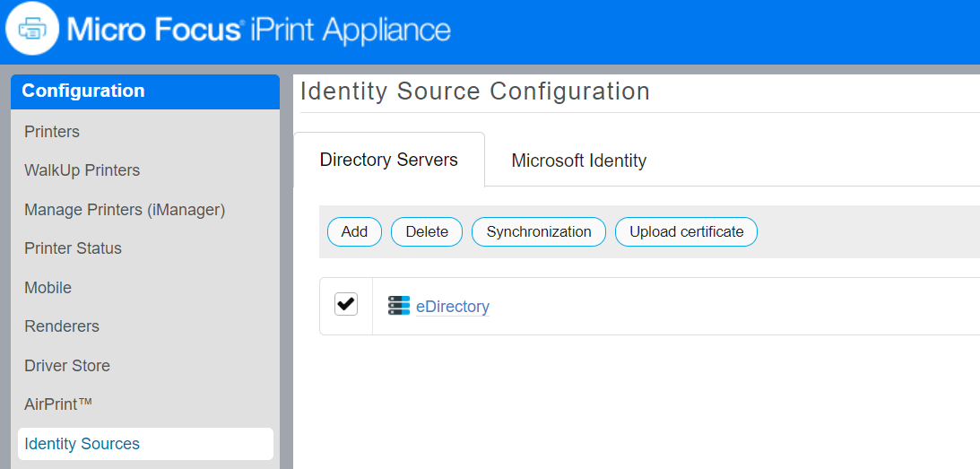Click the Delete button
This screenshot has height=469, width=980.
[x=427, y=231]
